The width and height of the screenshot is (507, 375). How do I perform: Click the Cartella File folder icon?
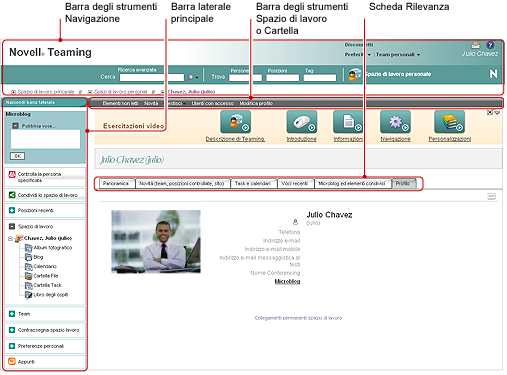click(29, 276)
